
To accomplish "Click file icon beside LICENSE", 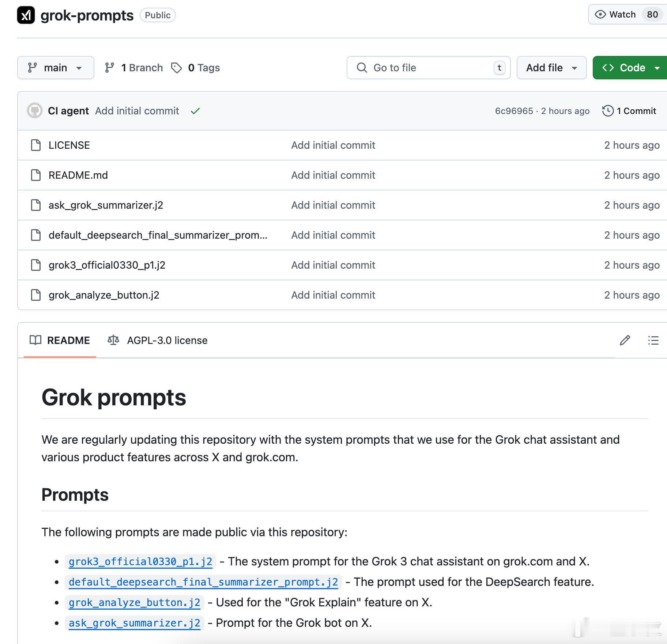I will point(36,145).
